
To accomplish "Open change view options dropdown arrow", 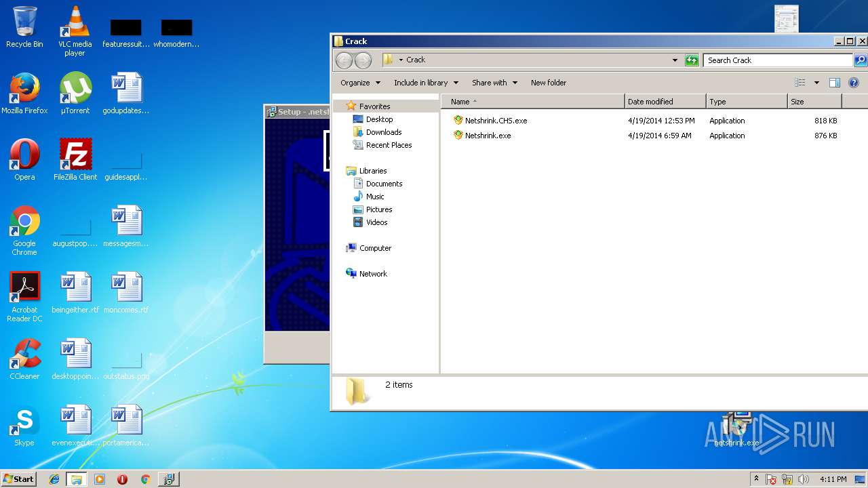I will tap(816, 83).
